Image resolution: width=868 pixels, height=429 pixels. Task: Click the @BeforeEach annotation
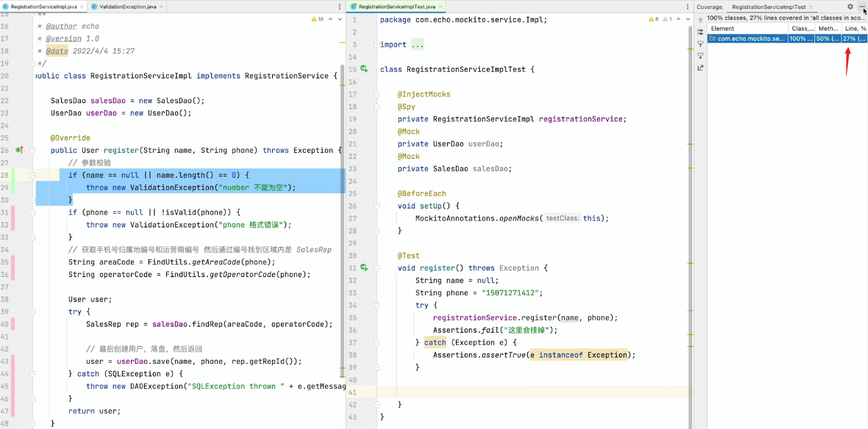(422, 193)
